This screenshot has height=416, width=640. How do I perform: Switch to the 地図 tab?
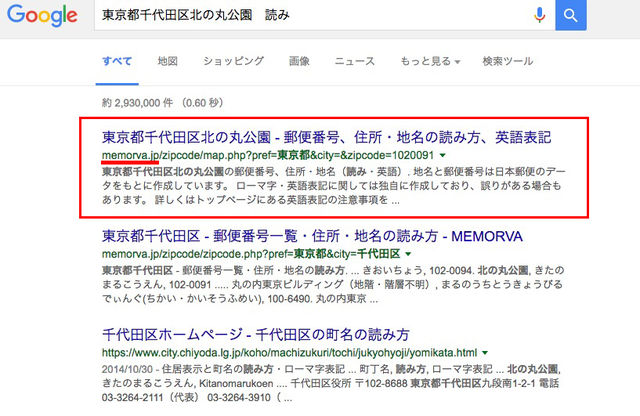(168, 61)
